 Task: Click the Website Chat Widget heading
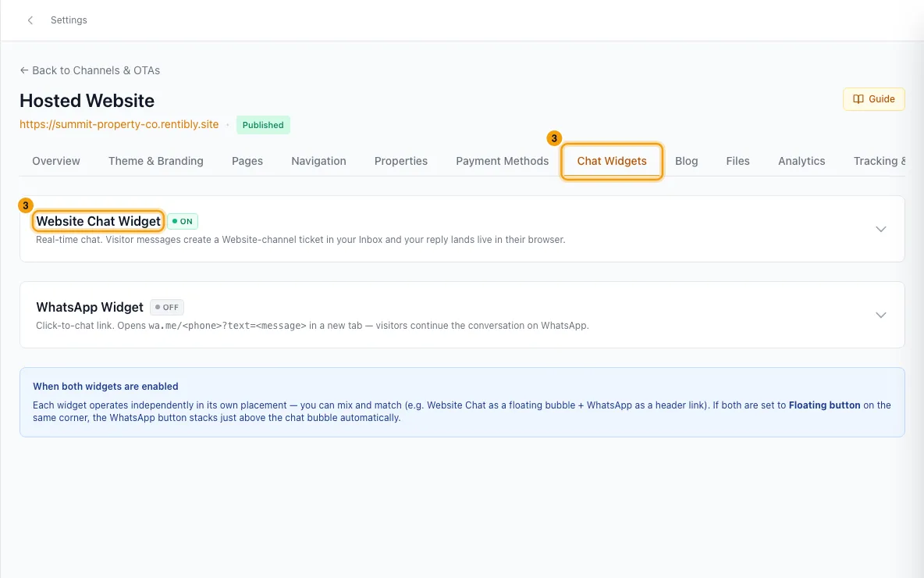coord(98,221)
